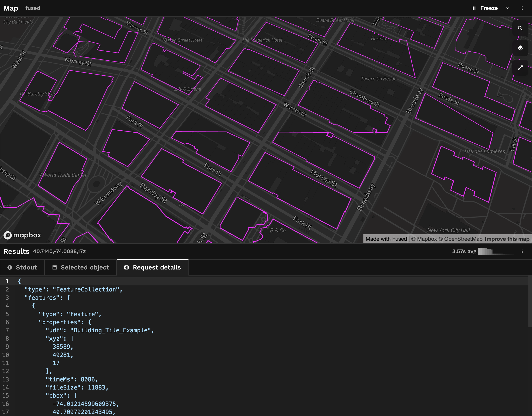Click the Map panel title
The width and height of the screenshot is (532, 416).
[x=11, y=8]
